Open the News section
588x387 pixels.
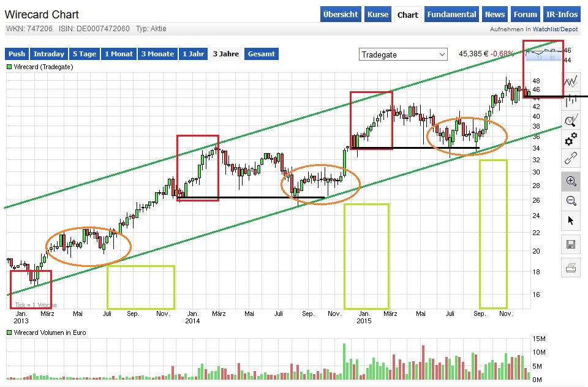(494, 14)
